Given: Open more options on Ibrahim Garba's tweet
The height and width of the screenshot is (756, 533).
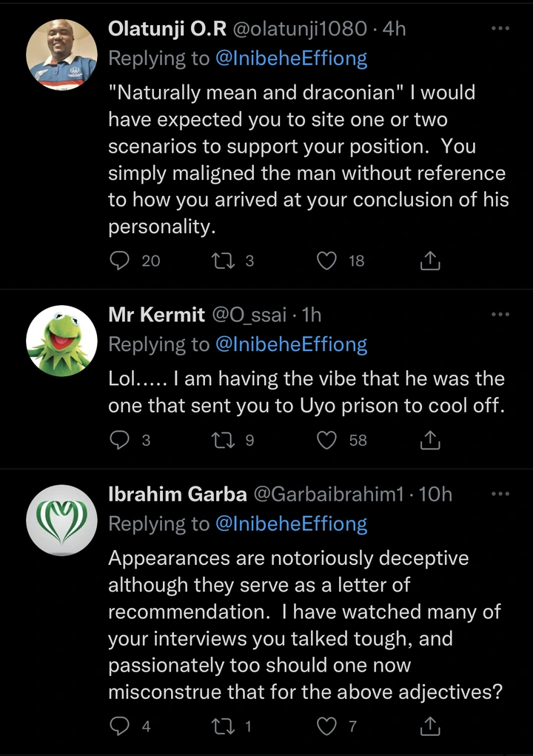Looking at the screenshot, I should point(500,494).
